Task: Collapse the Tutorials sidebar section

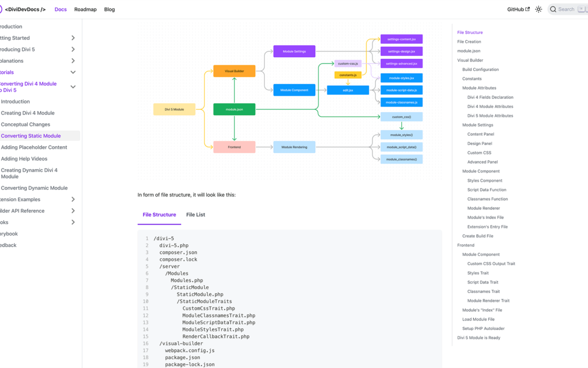Action: coord(73,73)
